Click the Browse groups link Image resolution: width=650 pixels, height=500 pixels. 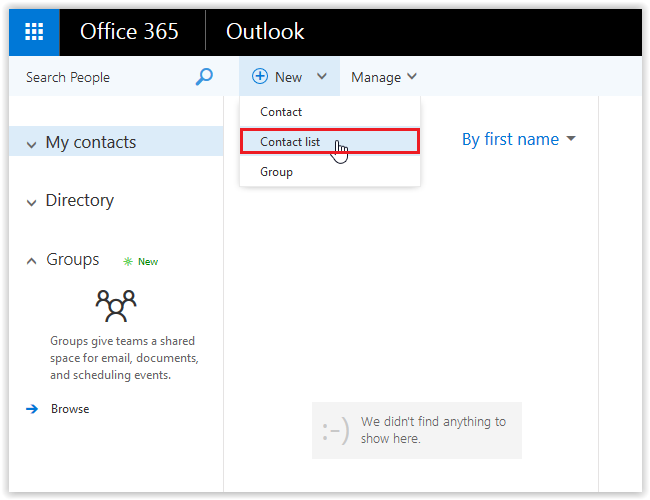click(70, 409)
